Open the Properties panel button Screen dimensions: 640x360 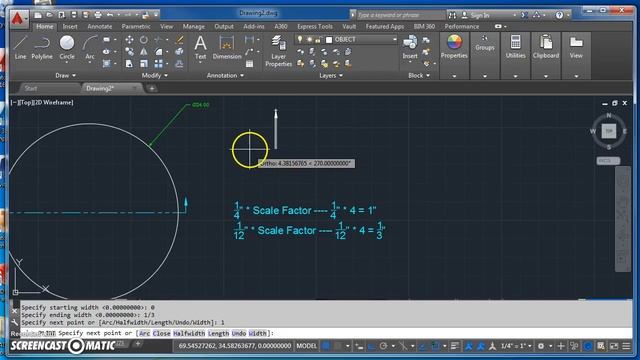(454, 47)
